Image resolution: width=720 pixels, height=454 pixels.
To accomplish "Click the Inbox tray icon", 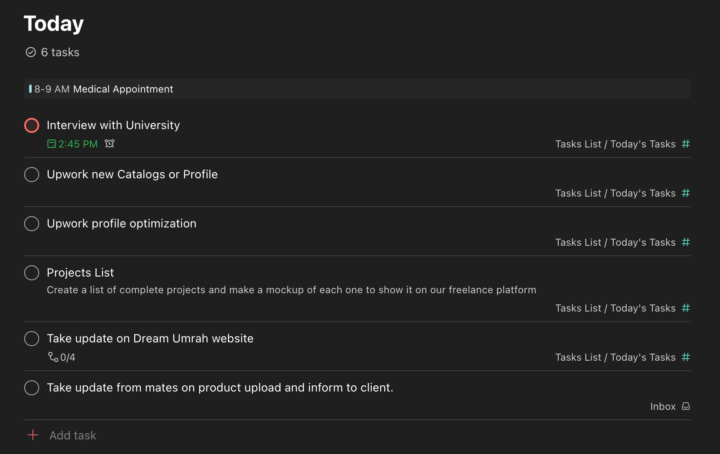I will 685,407.
